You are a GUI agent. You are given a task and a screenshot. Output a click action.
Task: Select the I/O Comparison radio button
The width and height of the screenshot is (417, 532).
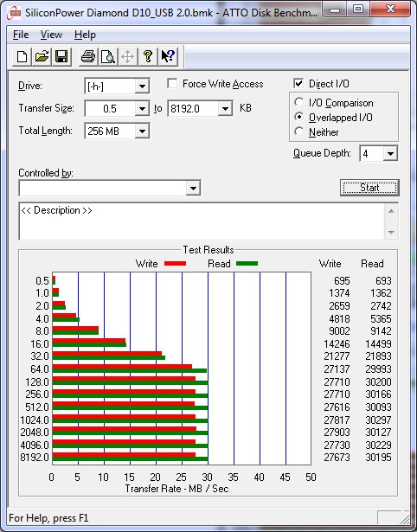(299, 102)
